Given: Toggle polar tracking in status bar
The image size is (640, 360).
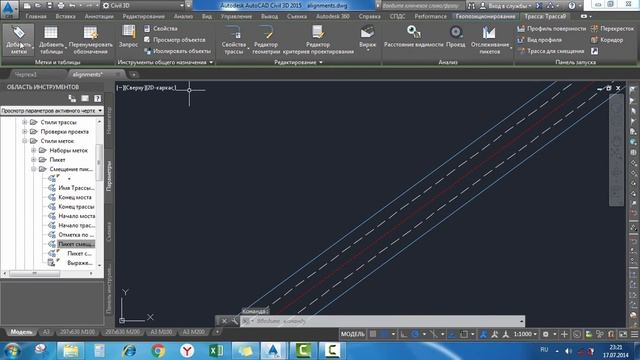Looking at the screenshot, I should (415, 334).
